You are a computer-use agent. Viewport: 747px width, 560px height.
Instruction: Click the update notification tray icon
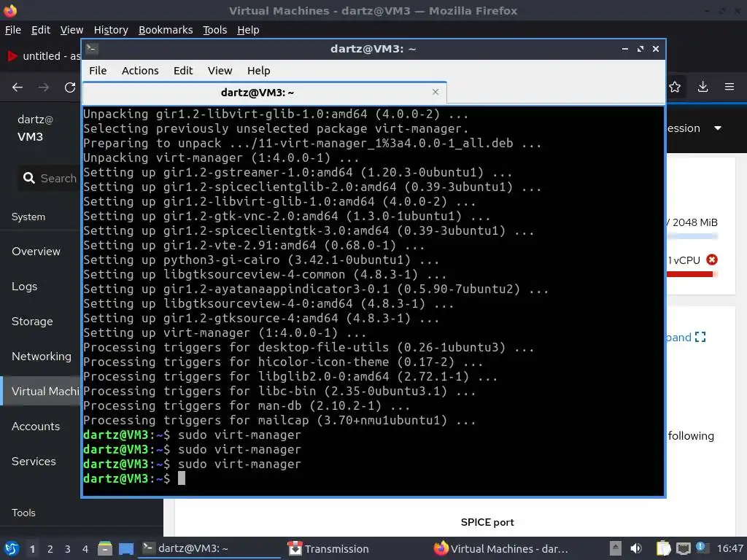(701, 548)
